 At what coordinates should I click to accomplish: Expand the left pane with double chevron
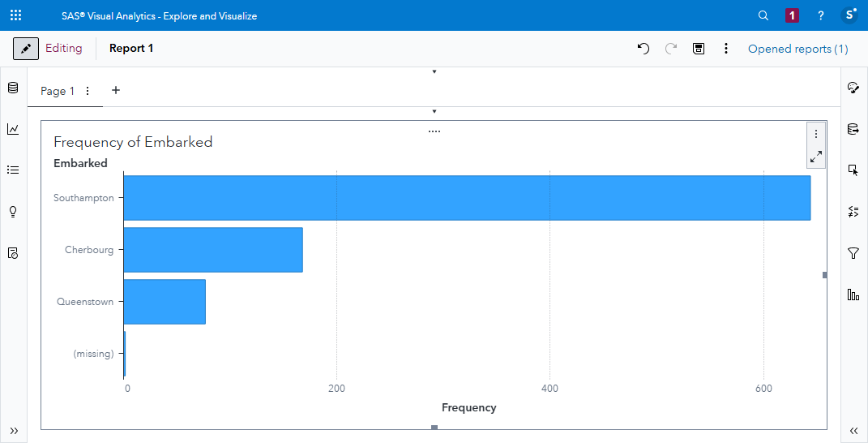point(14,431)
